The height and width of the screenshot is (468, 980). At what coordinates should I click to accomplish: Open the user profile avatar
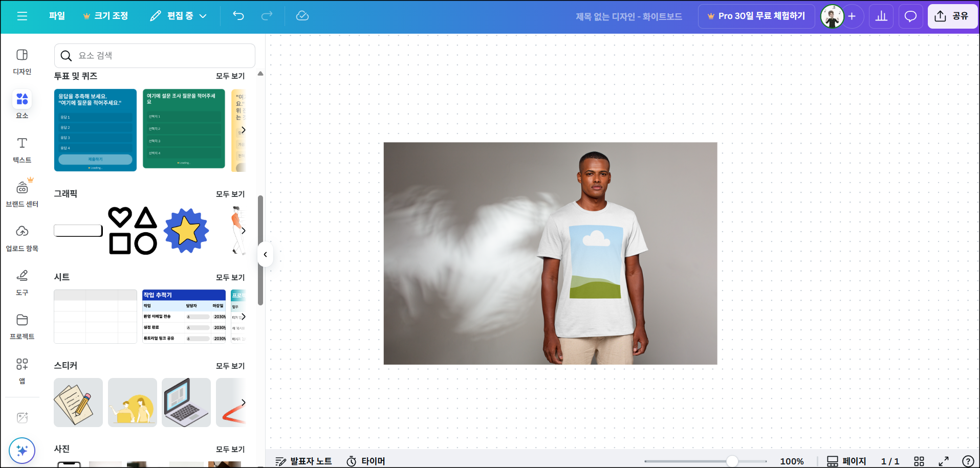pyautogui.click(x=832, y=16)
